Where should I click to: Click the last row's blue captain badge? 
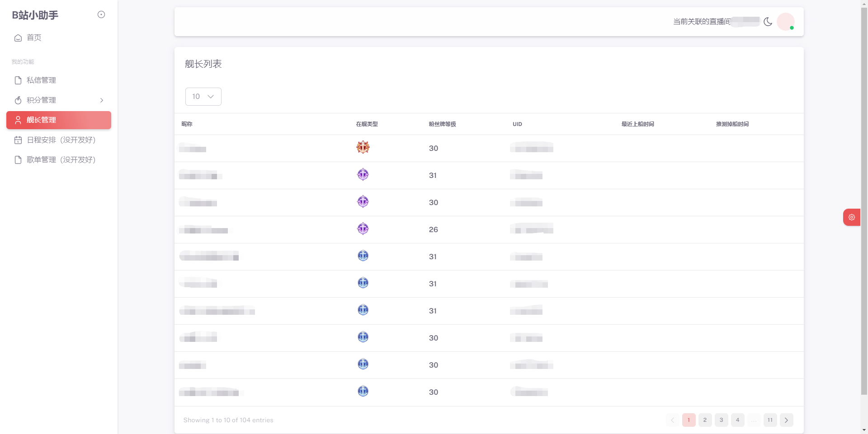[363, 391]
